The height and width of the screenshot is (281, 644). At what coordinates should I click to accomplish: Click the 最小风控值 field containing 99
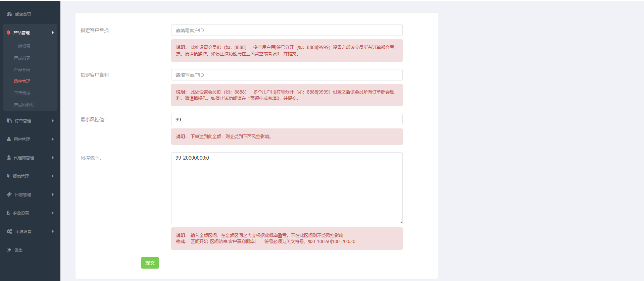click(x=287, y=119)
